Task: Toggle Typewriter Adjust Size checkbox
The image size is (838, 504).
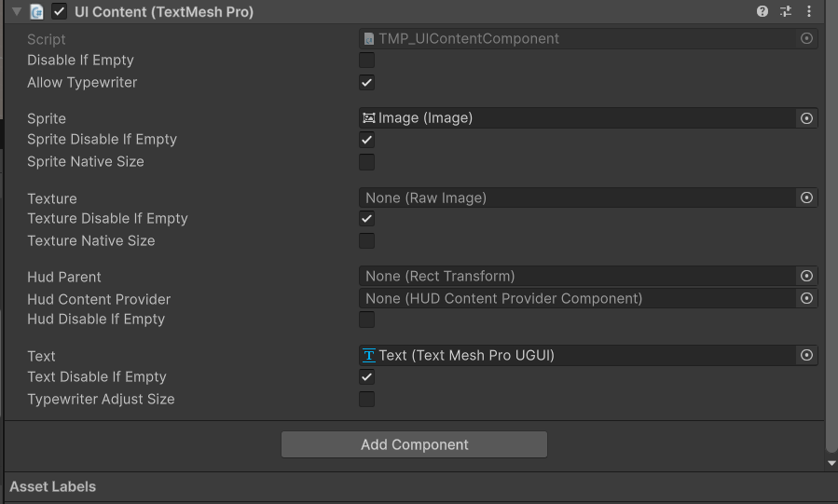Action: coord(367,400)
